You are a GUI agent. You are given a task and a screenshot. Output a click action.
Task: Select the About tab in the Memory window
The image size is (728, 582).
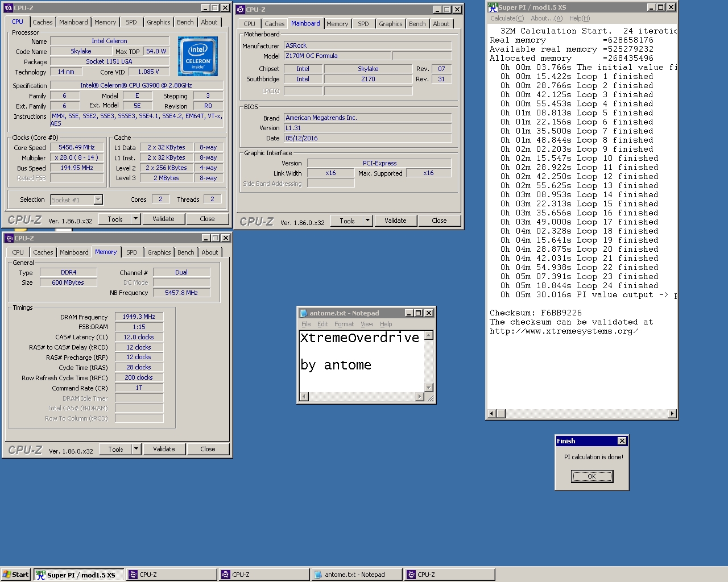[x=210, y=252]
